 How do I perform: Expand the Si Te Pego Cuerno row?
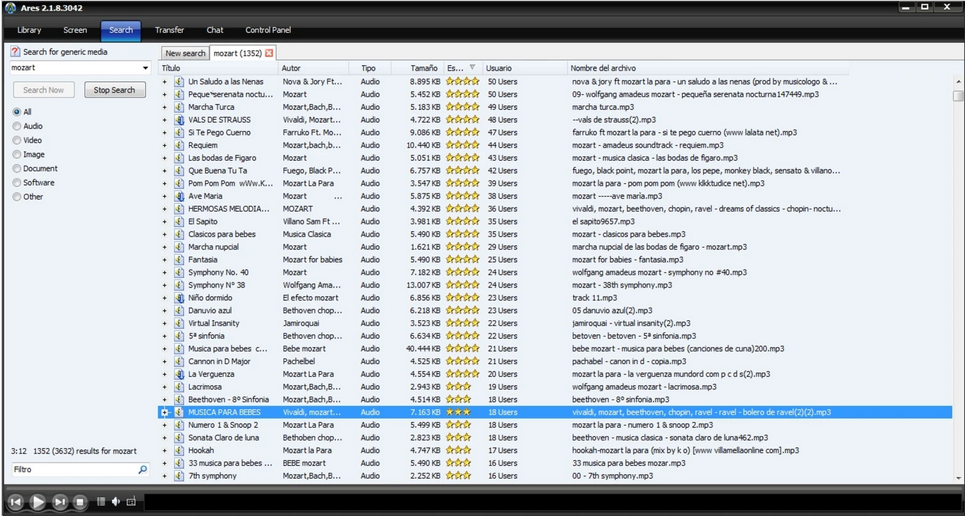pyautogui.click(x=164, y=132)
